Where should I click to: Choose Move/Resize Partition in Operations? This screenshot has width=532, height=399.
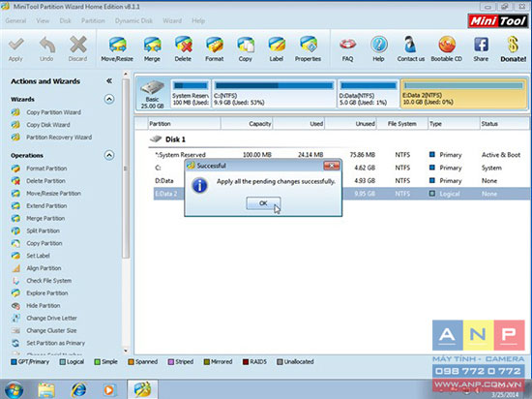(x=53, y=194)
